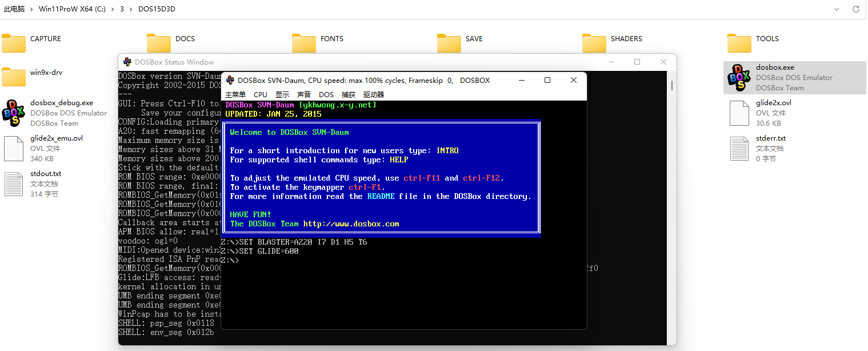Click the Win11ProW X64 (C:) breadcrumb
This screenshot has height=351, width=868.
tap(72, 9)
